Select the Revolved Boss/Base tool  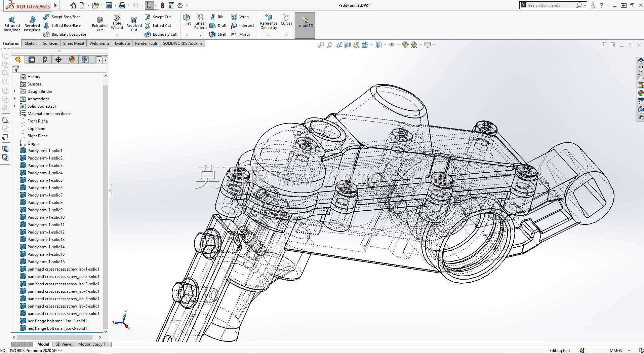pos(32,24)
